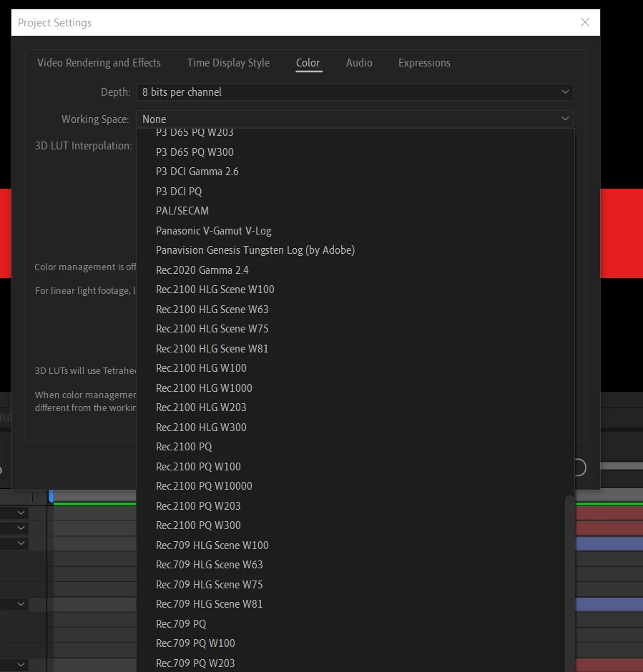Screen dimensions: 643x672
Task: Select plain Rec.2100 PQ entry
Action: 355,447
